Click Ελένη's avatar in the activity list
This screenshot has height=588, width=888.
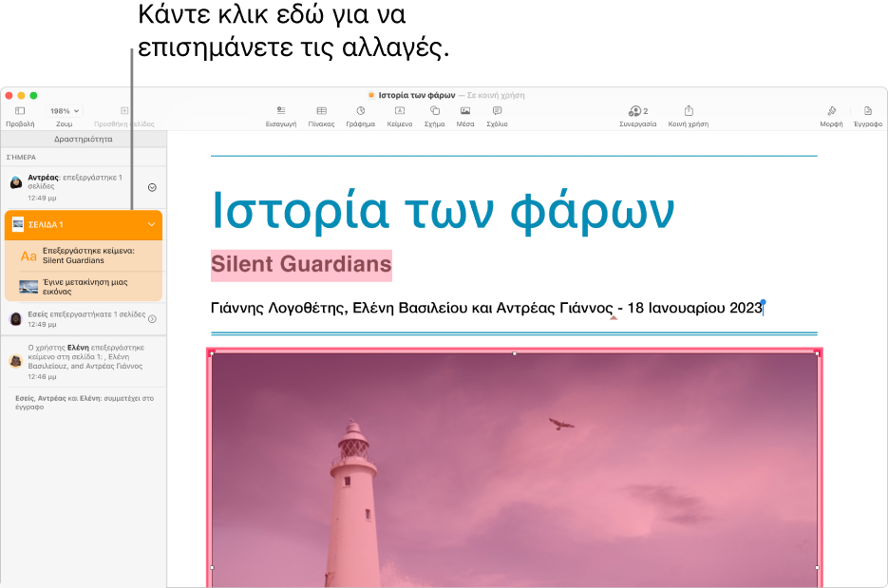pos(16,361)
